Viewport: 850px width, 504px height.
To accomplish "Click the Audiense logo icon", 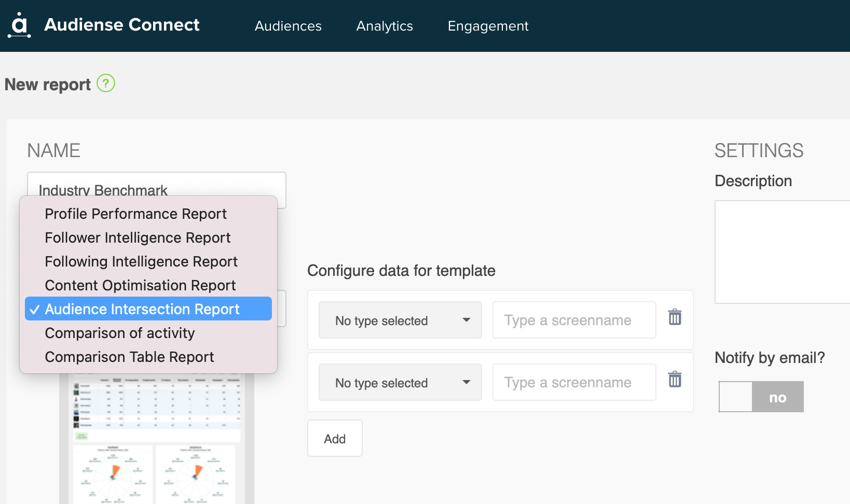I will click(x=19, y=25).
